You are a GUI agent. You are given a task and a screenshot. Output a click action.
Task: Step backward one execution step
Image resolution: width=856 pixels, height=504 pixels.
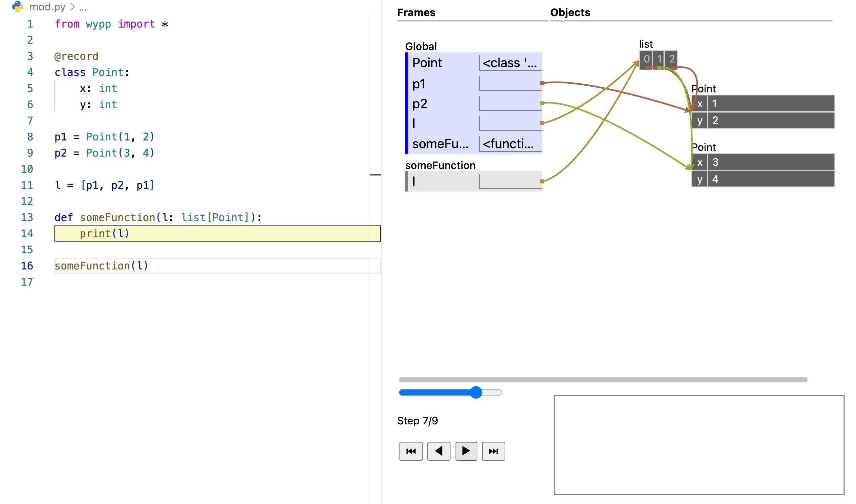pos(438,451)
